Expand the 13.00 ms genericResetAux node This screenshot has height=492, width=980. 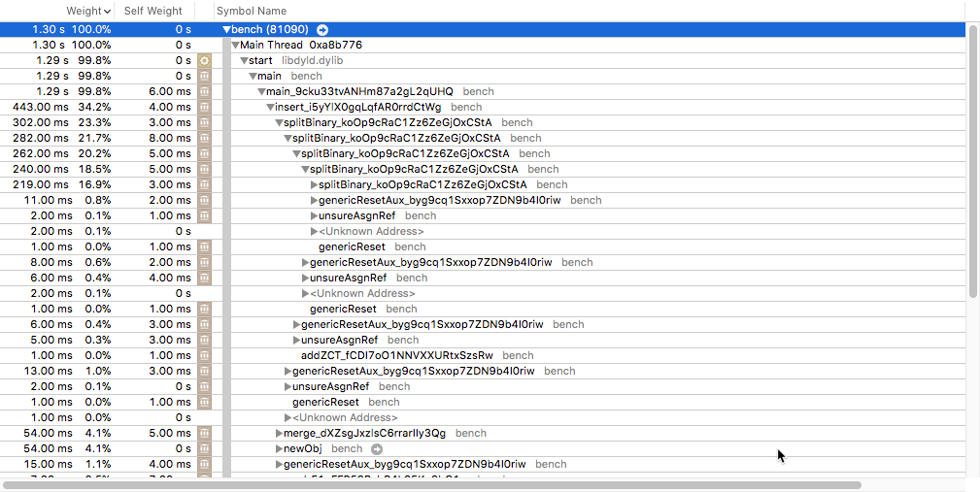287,371
